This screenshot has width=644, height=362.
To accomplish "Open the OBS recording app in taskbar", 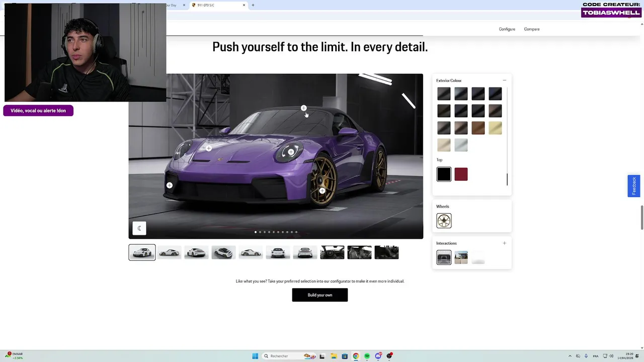I will (389, 356).
